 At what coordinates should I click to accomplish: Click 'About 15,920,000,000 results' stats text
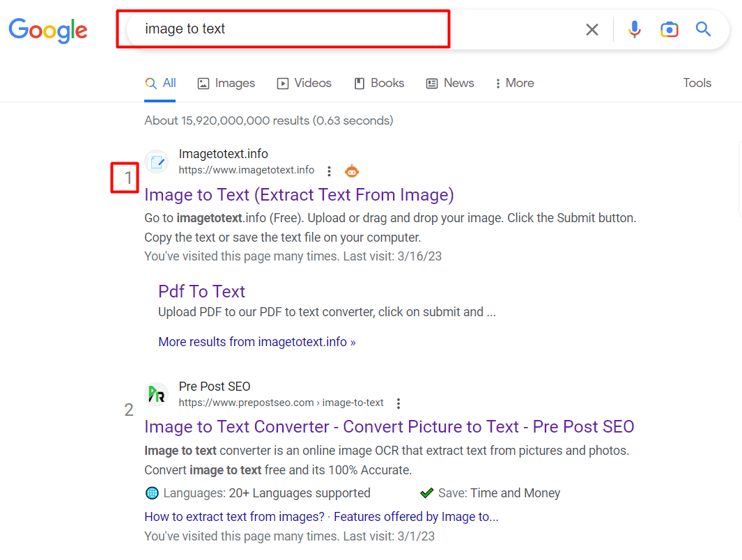[x=269, y=120]
